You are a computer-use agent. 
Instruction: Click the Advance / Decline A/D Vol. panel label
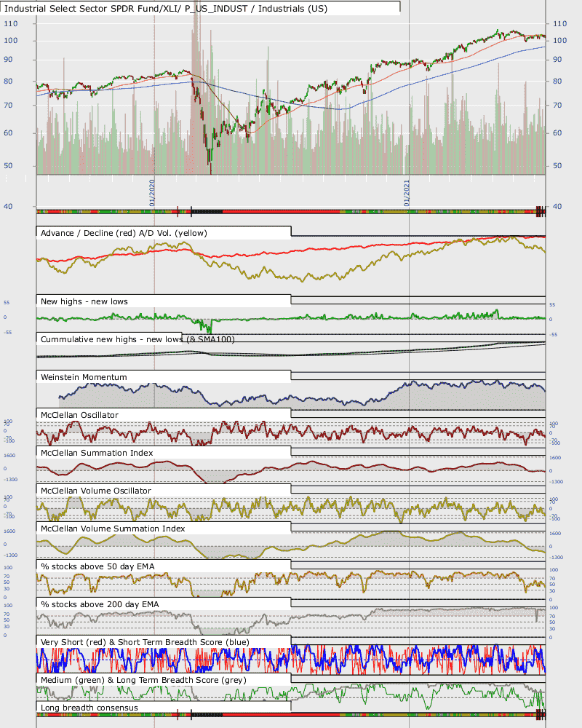[124, 233]
